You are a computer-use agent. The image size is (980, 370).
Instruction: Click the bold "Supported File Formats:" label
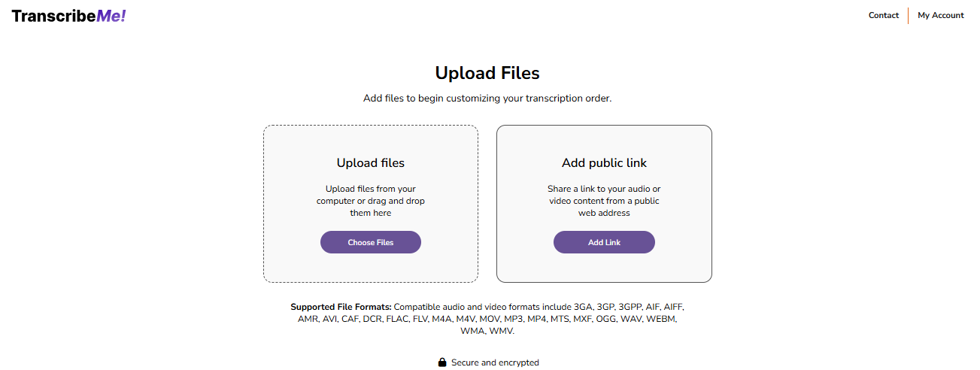[341, 307]
